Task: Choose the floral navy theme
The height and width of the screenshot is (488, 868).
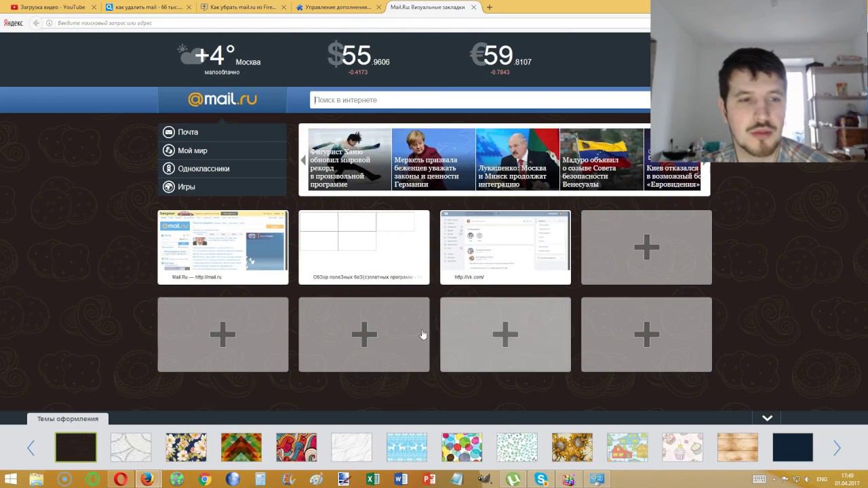Action: tap(186, 447)
